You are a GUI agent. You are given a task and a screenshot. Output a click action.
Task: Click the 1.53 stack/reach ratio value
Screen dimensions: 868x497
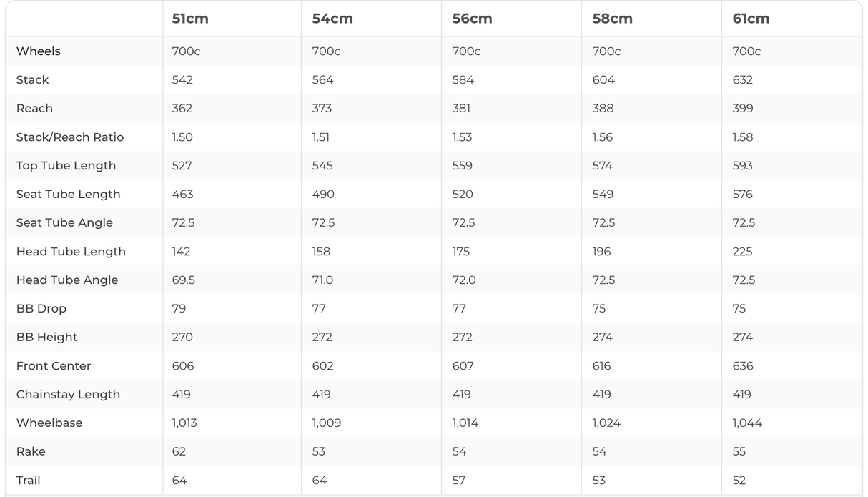tap(462, 137)
